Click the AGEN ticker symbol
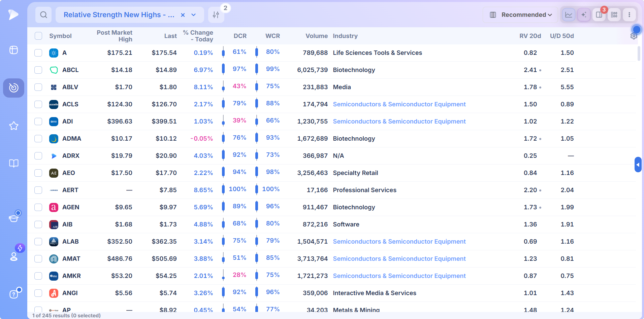The image size is (644, 319). pyautogui.click(x=71, y=207)
